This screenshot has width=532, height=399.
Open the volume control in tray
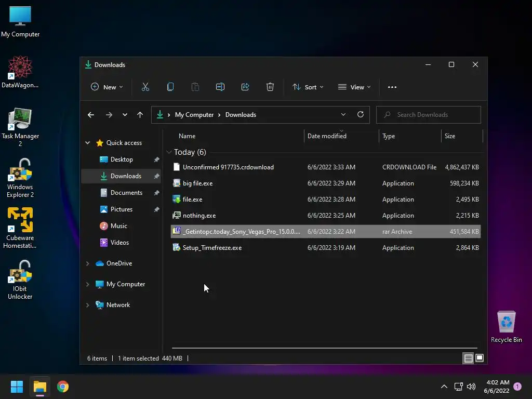click(471, 387)
